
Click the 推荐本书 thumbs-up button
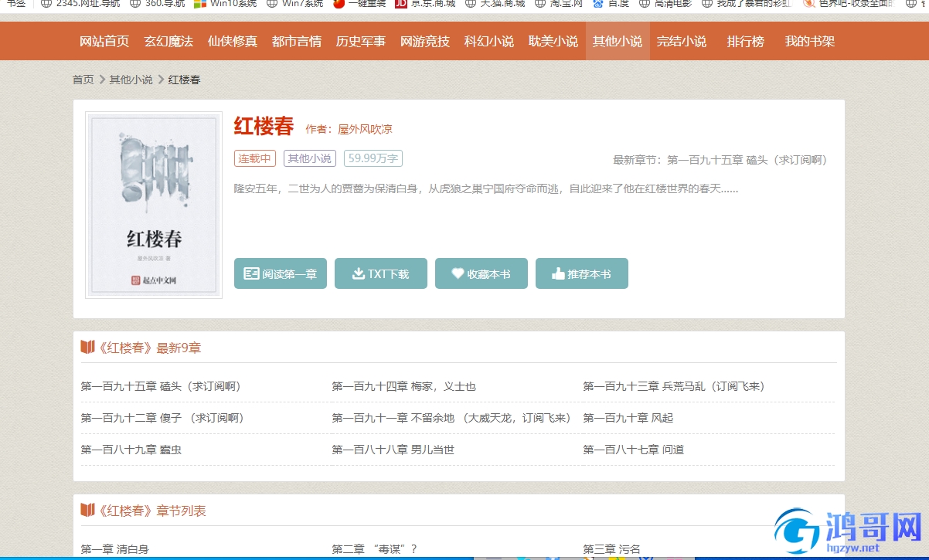pos(582,273)
